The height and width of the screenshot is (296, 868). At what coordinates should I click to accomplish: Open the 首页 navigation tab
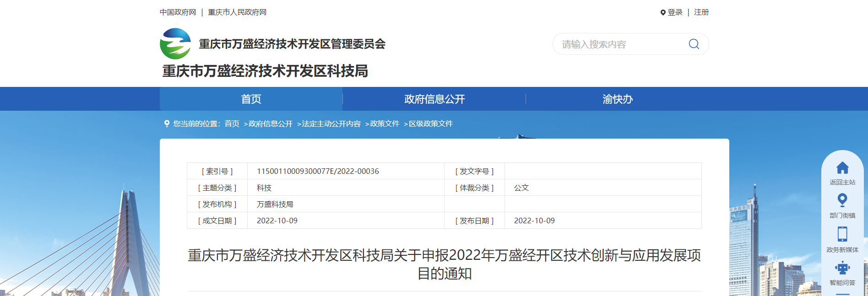(x=251, y=99)
